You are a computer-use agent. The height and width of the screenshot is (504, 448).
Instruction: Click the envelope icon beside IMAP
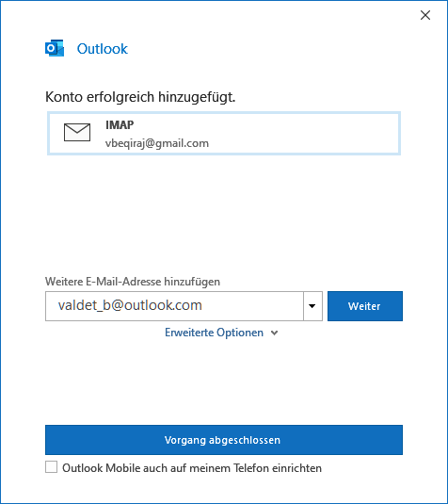pyautogui.click(x=77, y=132)
